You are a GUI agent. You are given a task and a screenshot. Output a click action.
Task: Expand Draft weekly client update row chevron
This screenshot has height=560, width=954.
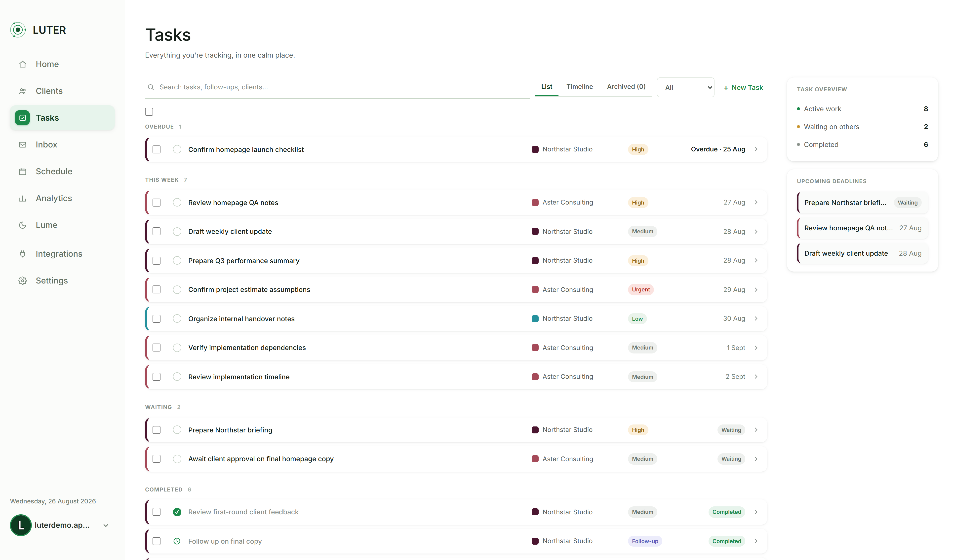tap(756, 232)
